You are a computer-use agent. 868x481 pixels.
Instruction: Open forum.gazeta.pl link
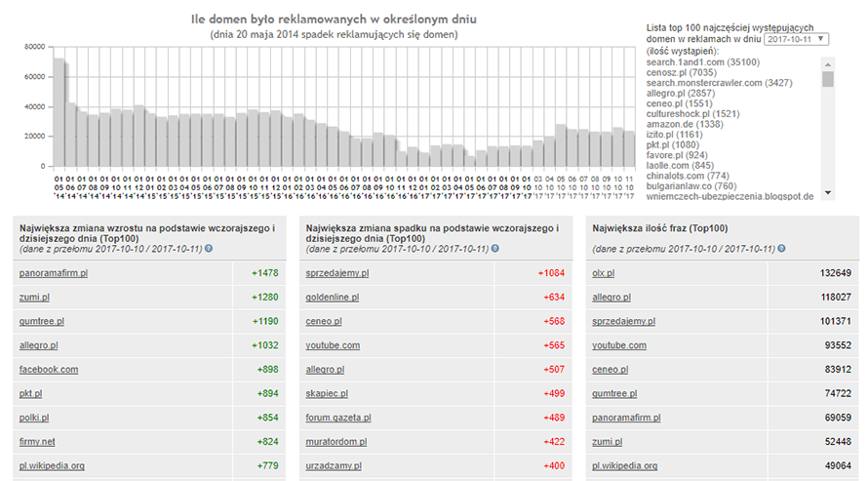pyautogui.click(x=338, y=418)
